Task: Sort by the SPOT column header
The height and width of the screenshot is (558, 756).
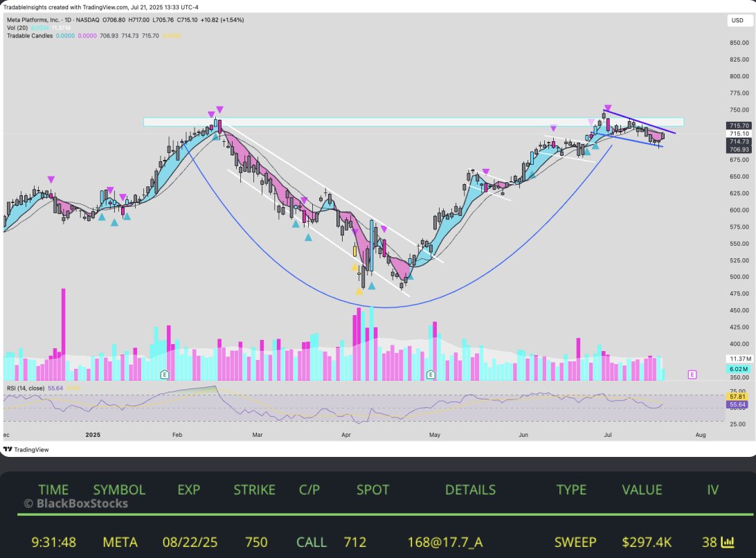Action: tap(372, 489)
